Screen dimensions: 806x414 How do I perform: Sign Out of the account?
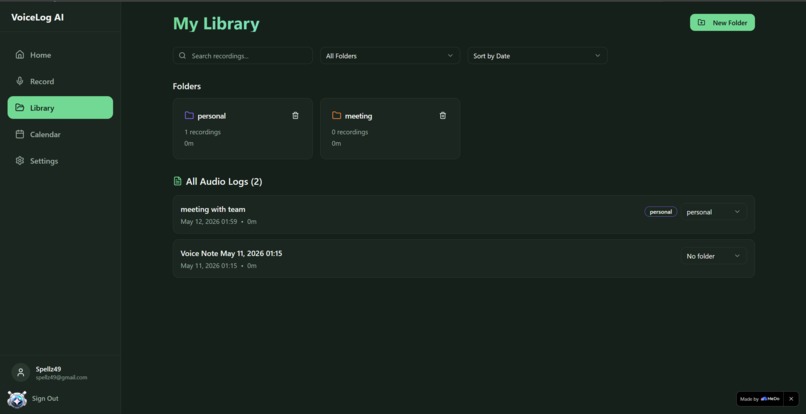click(45, 399)
